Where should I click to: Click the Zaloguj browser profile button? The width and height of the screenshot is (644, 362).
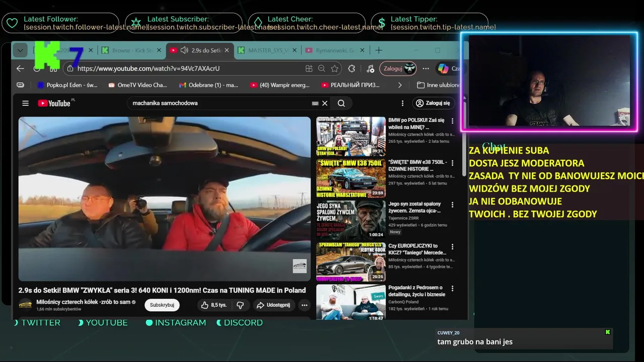(398, 68)
